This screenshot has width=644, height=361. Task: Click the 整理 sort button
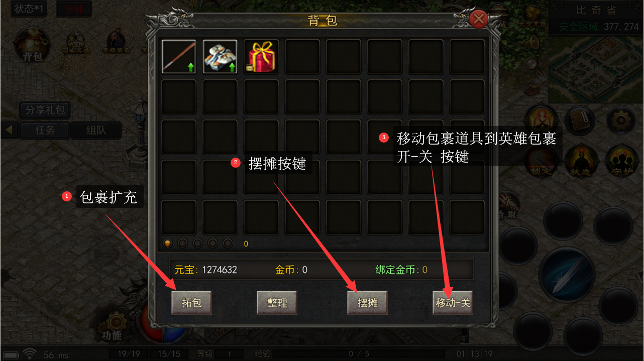(x=277, y=303)
